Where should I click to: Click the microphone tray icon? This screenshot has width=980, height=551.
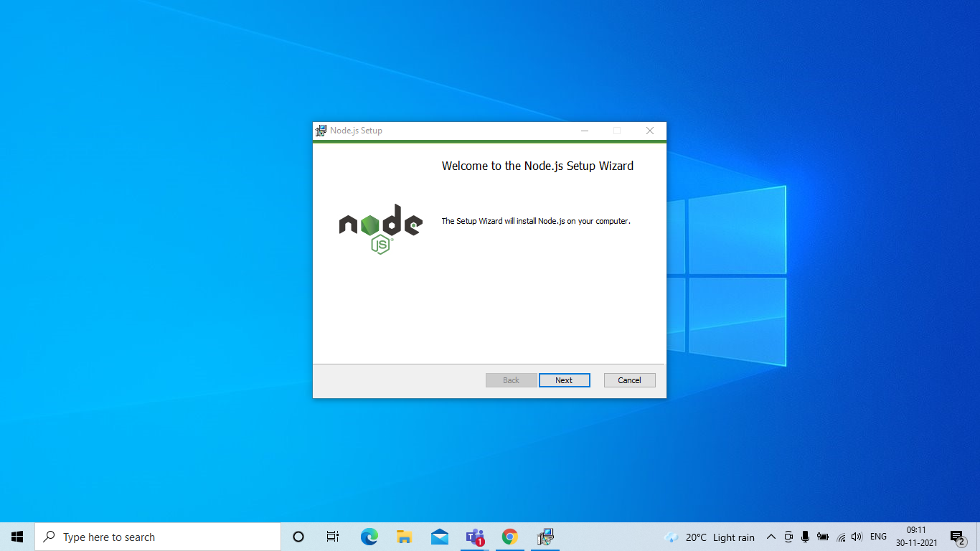click(806, 537)
